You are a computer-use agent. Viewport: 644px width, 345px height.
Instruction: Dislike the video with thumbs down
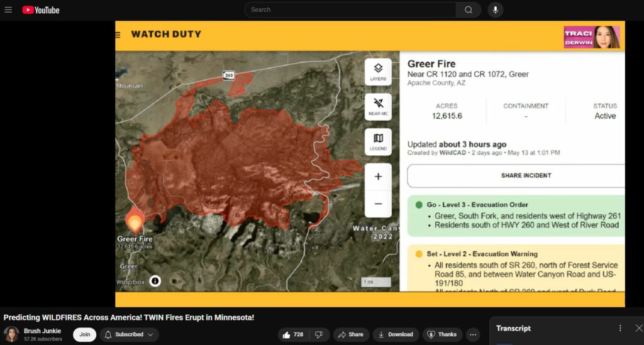coord(319,335)
